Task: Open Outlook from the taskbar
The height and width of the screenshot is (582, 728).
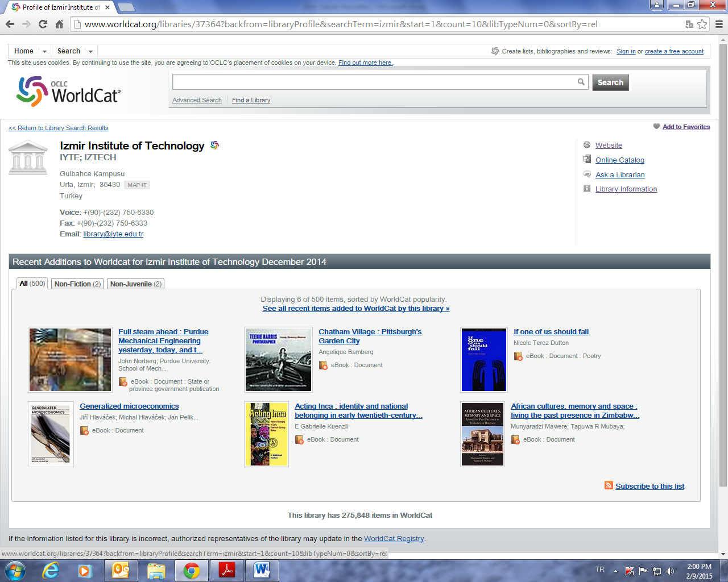Action: [x=121, y=570]
